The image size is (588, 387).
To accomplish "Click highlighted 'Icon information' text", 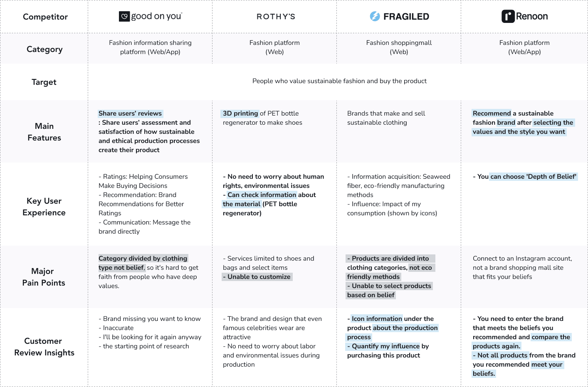I will pyautogui.click(x=377, y=319).
